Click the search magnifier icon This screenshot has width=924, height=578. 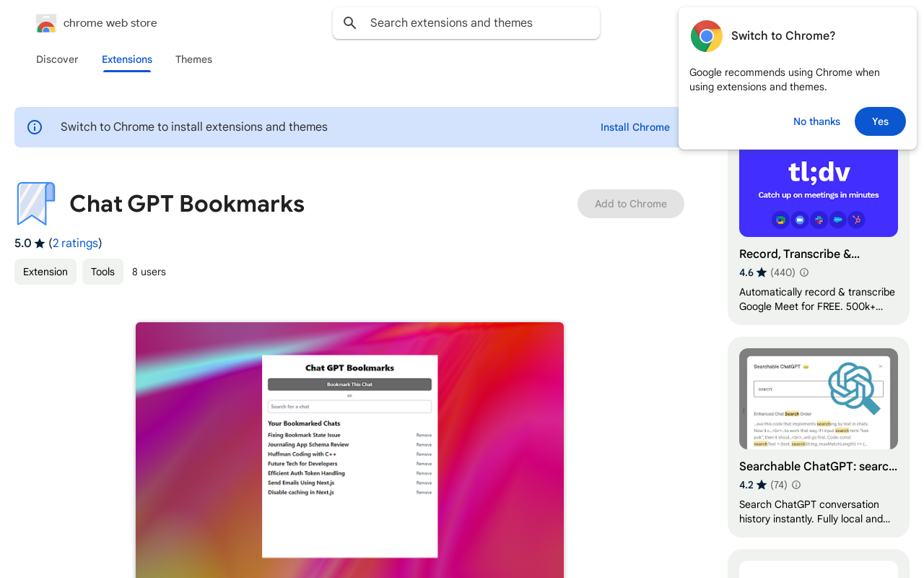pyautogui.click(x=350, y=23)
